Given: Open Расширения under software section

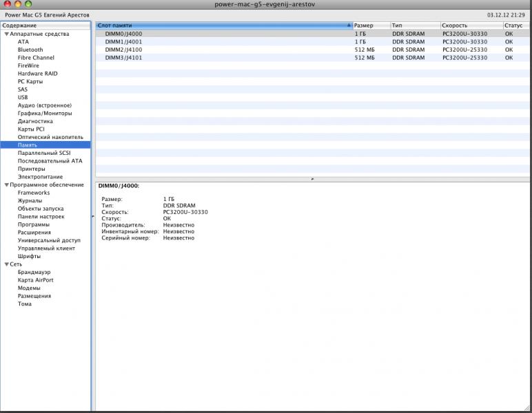Looking at the screenshot, I should click(x=34, y=233).
